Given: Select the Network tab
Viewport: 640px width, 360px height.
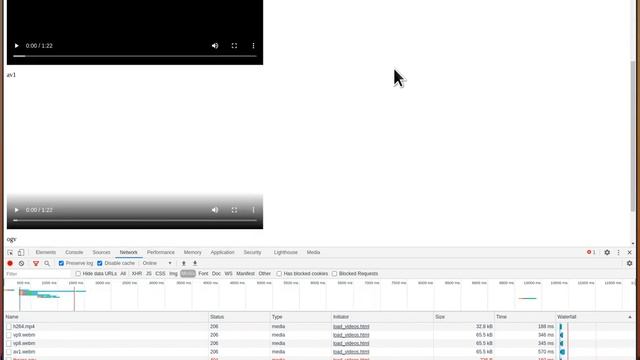Looking at the screenshot, I should pos(129,252).
